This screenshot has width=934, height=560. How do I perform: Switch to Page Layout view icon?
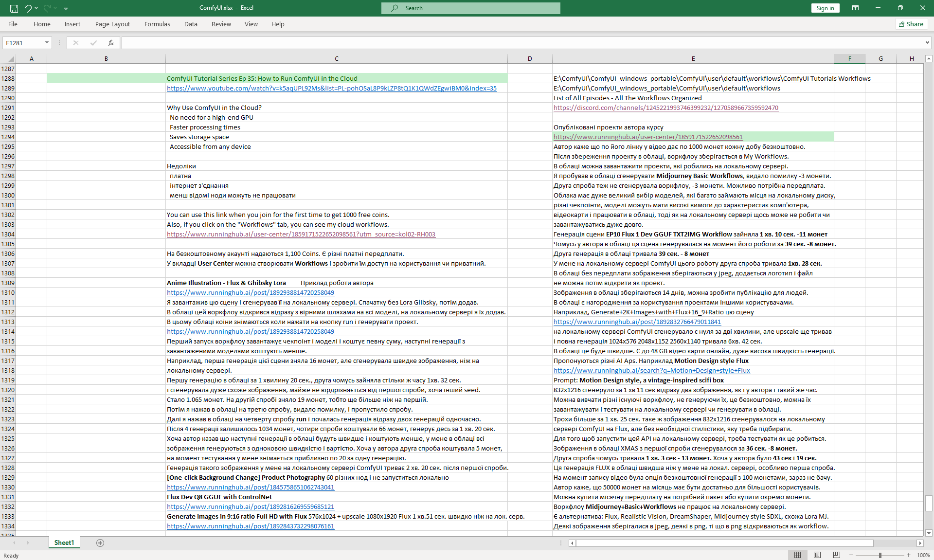tap(817, 555)
